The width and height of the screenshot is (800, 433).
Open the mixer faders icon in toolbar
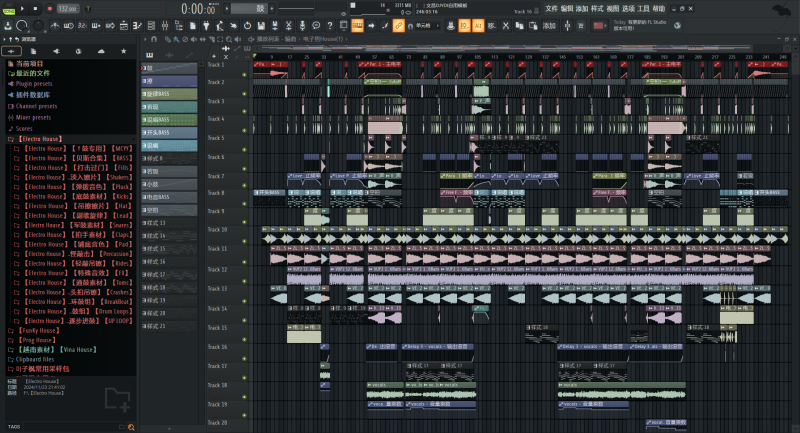coord(165,26)
